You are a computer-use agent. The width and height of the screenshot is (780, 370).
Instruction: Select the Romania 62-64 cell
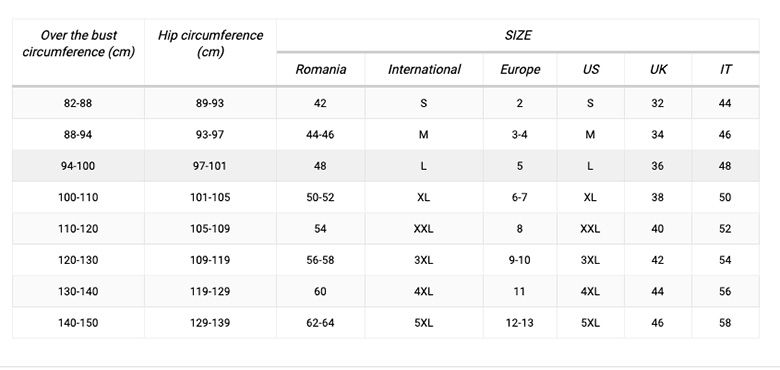tap(320, 323)
